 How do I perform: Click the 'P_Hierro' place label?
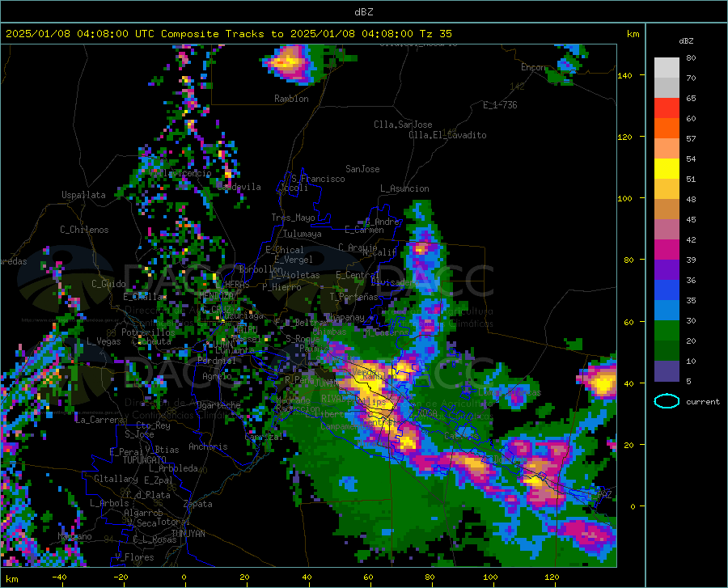(281, 287)
